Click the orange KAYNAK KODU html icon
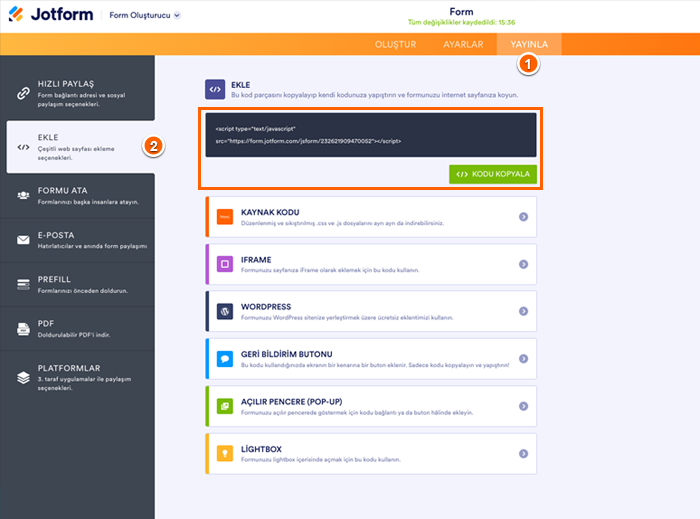Viewport: 700px width, 519px height. point(225,217)
